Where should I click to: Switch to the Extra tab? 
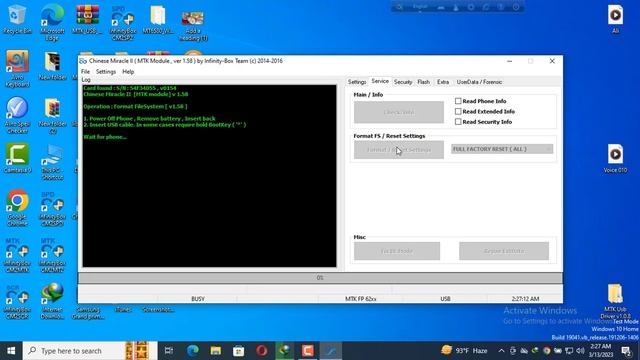pos(443,82)
